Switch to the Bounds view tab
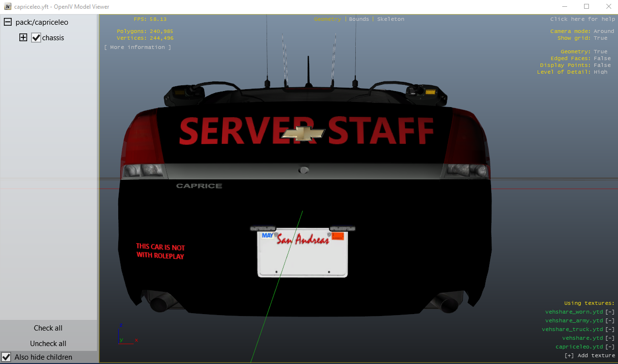The width and height of the screenshot is (618, 364). coord(359,19)
